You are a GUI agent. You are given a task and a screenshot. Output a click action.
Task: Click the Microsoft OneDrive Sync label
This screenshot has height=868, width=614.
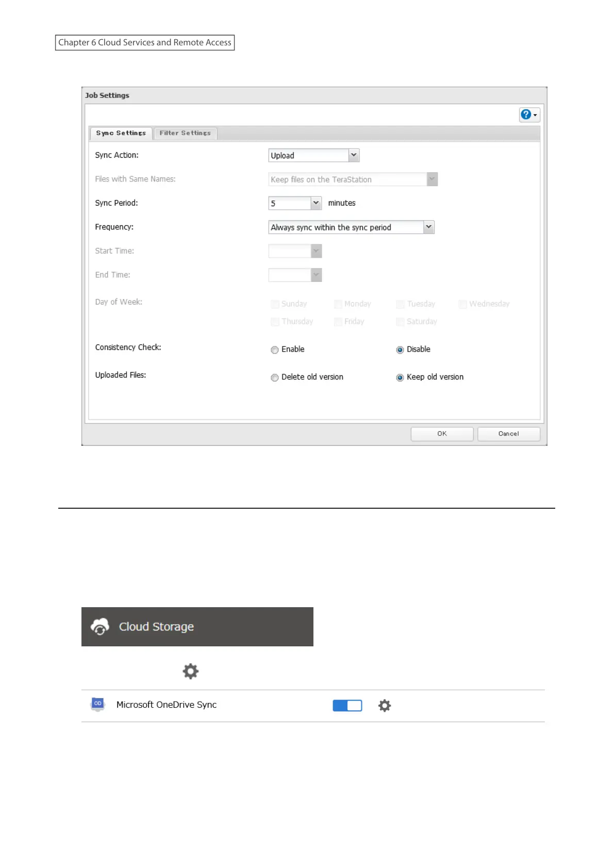click(x=167, y=705)
